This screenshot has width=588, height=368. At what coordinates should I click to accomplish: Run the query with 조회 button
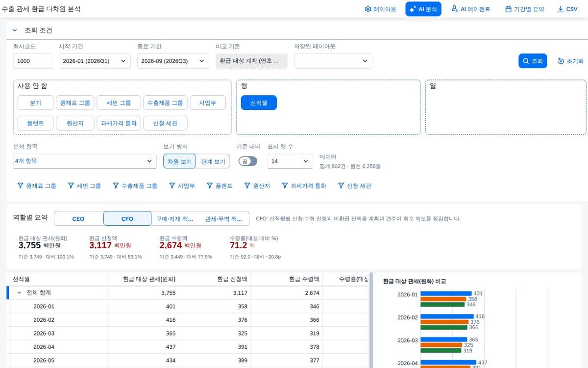pos(533,61)
